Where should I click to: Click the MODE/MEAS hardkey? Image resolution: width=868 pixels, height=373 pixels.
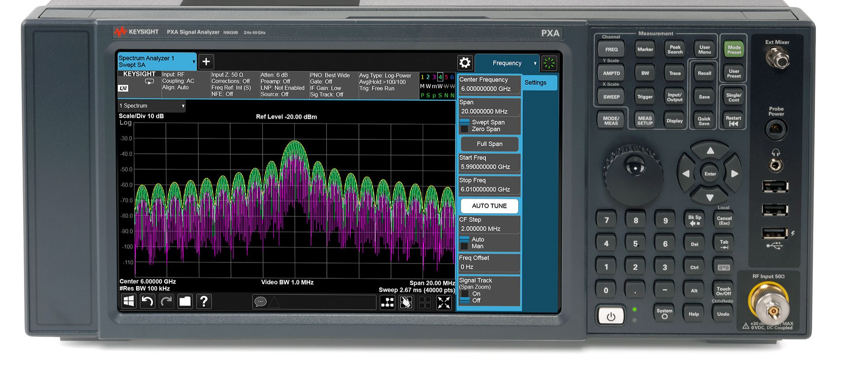[x=611, y=121]
